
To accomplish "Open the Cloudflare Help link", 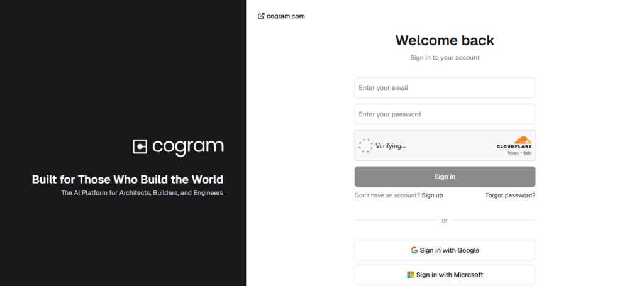I will click(x=528, y=153).
